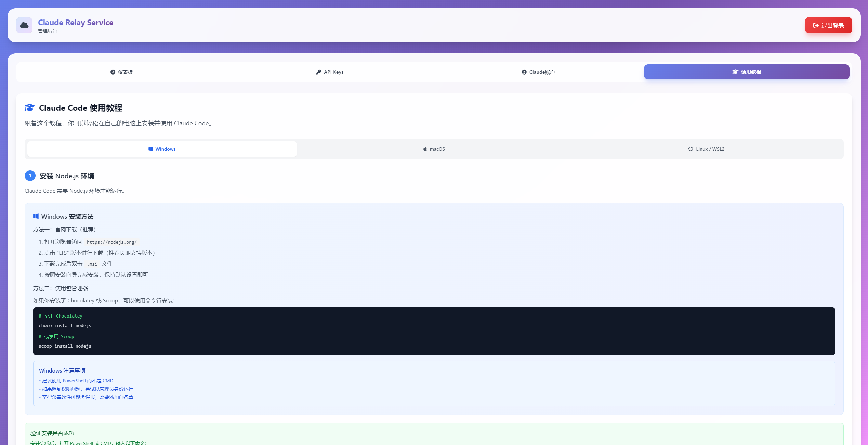
Task: Click the choco install nodejs command line
Action: [65, 325]
